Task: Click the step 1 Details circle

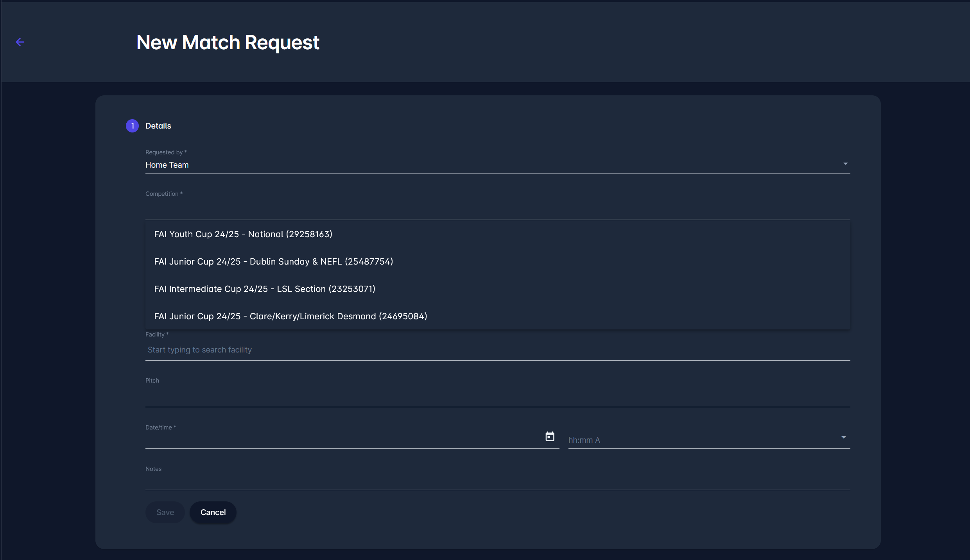Action: pyautogui.click(x=132, y=126)
